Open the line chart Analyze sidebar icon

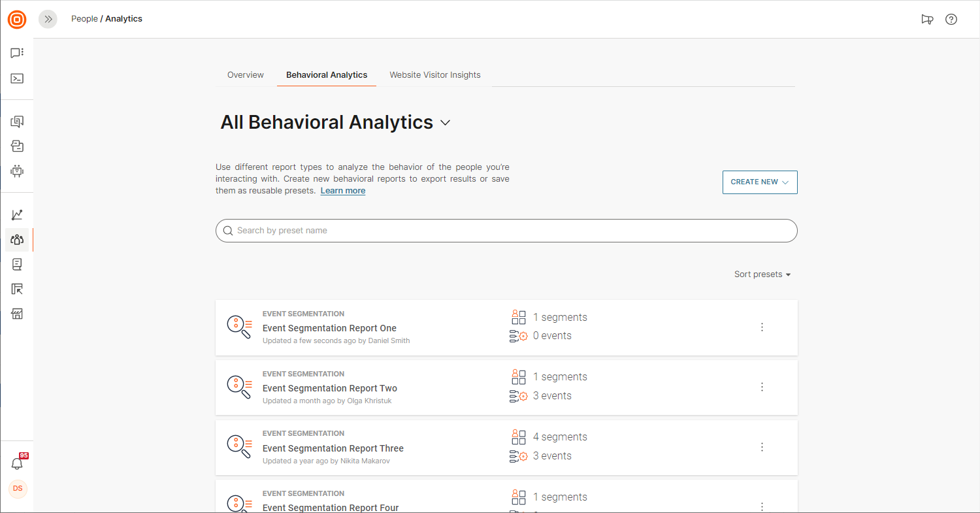click(17, 215)
